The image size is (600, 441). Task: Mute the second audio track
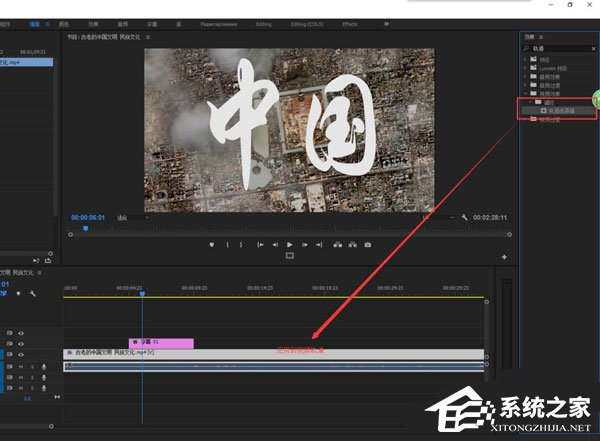coord(21,377)
